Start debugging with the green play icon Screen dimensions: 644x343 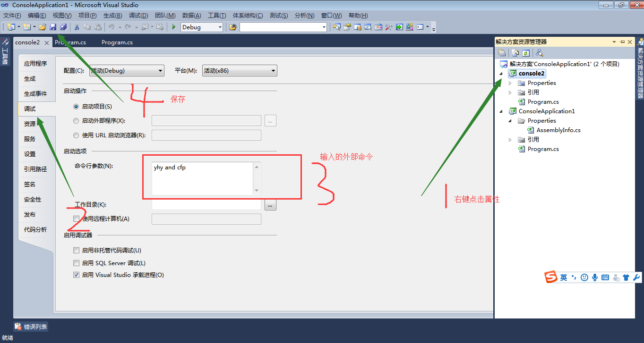click(174, 27)
